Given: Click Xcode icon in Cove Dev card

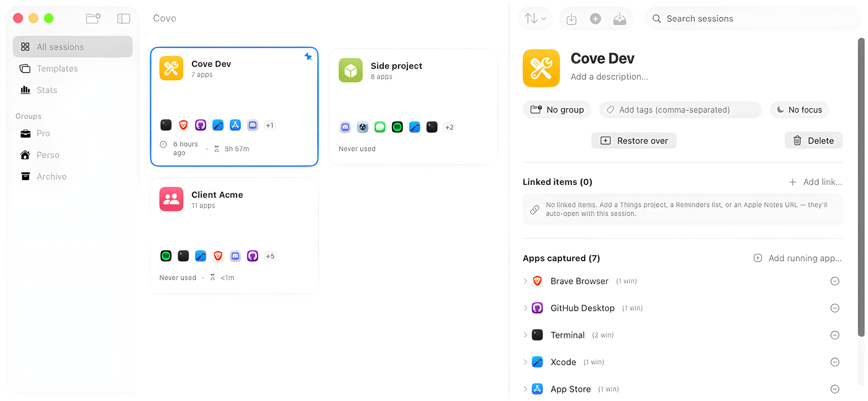Looking at the screenshot, I should tap(218, 125).
